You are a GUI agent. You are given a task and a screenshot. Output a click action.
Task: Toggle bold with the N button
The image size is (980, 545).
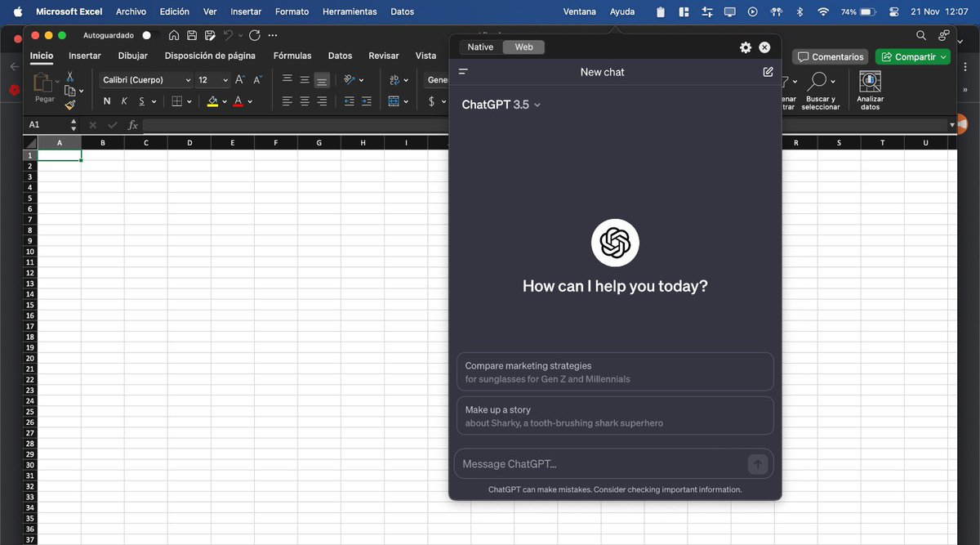pos(107,101)
